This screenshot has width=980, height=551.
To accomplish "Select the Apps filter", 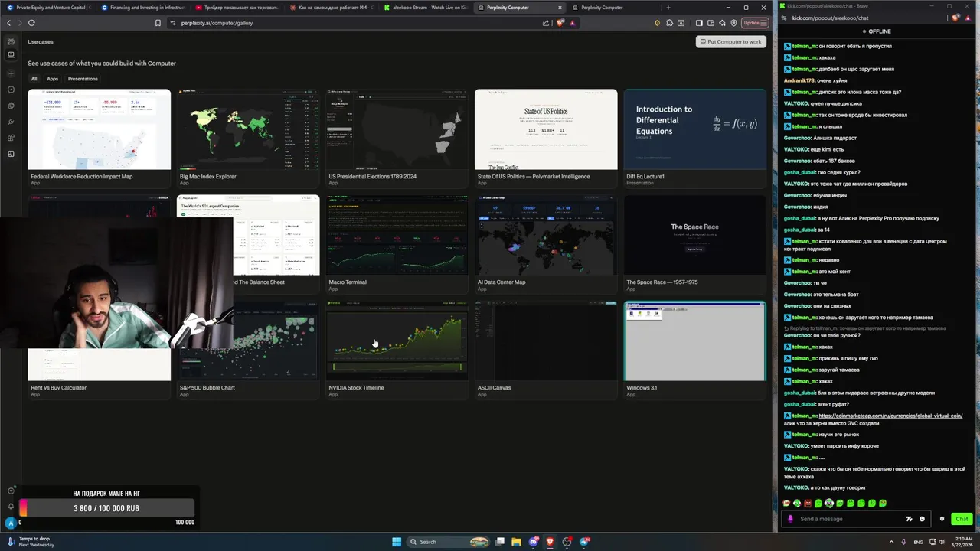I will (52, 79).
